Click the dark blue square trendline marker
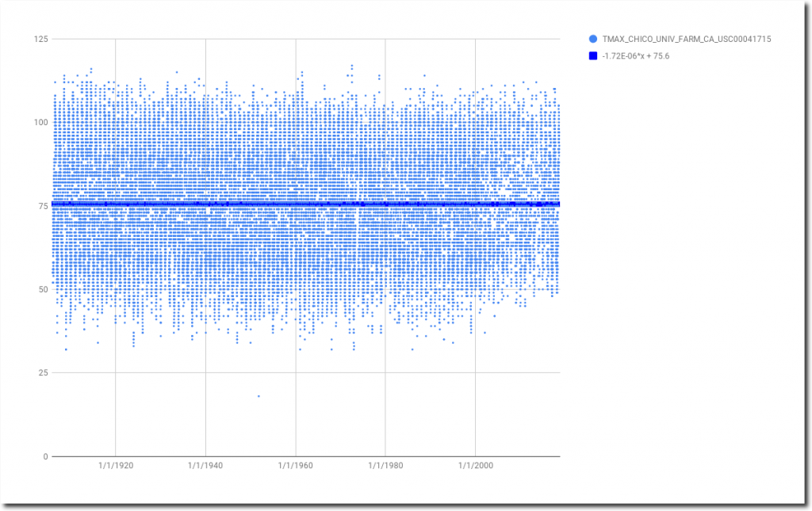Screen dimensions: 812x511 [593, 55]
